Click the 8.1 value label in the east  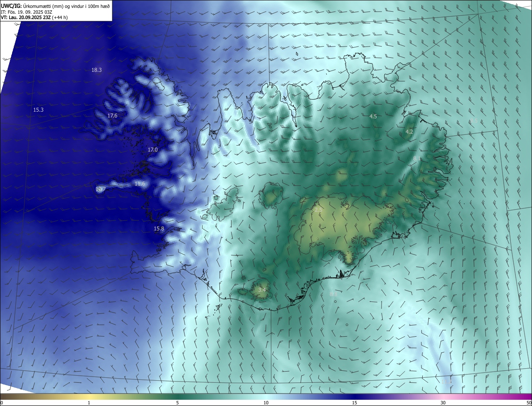[x=417, y=159]
